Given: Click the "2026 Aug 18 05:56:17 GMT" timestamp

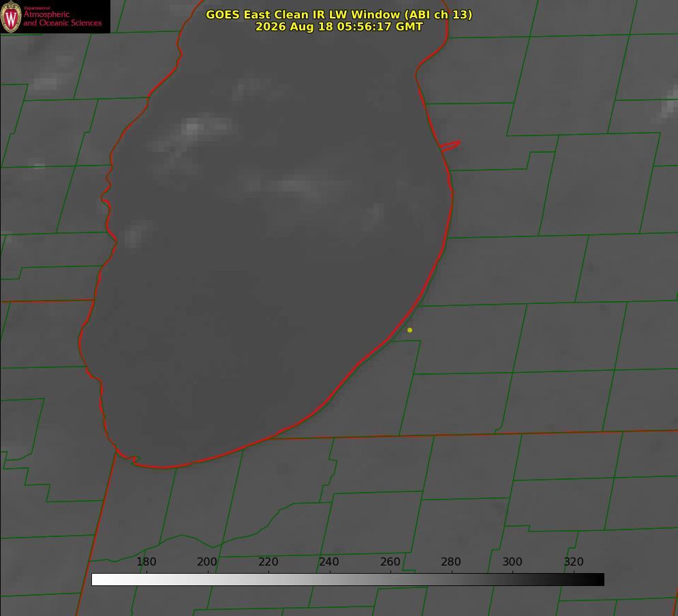Looking at the screenshot, I should click(339, 27).
